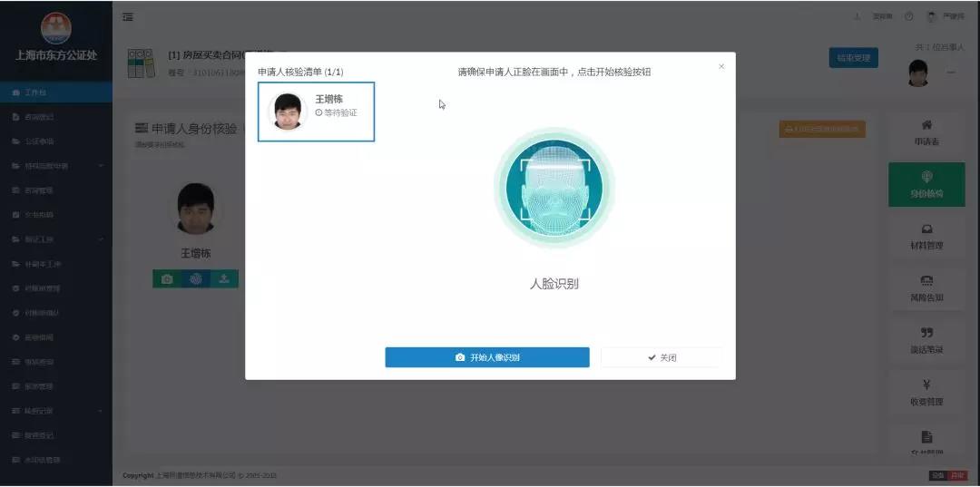Open the 身份核验 green tab
The image size is (980, 487).
926,184
